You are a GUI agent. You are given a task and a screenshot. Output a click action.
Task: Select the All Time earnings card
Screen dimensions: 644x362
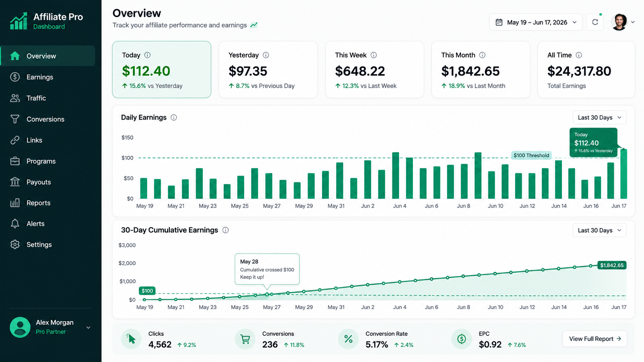[x=586, y=70]
